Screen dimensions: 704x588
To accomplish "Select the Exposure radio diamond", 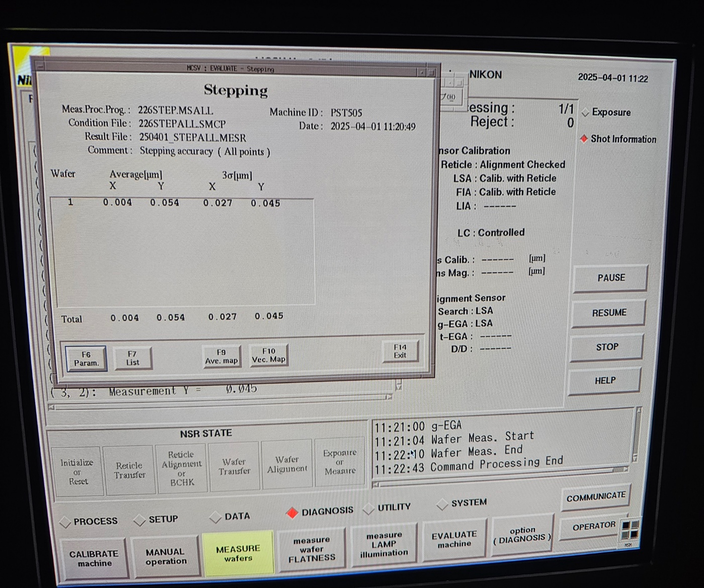I will click(x=585, y=112).
